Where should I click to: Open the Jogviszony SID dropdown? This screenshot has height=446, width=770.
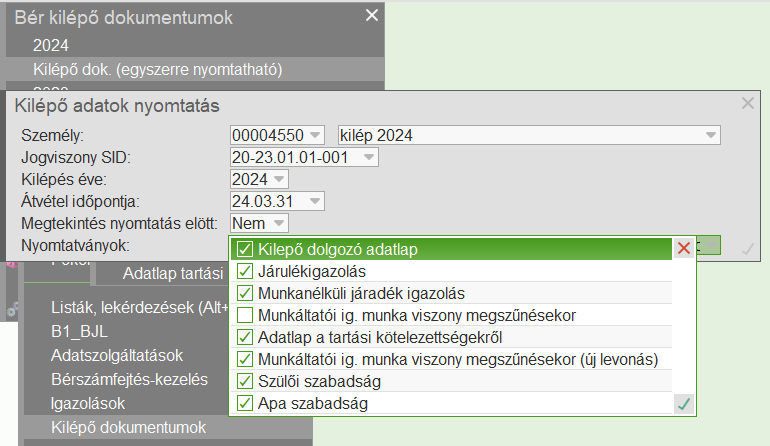(x=369, y=157)
